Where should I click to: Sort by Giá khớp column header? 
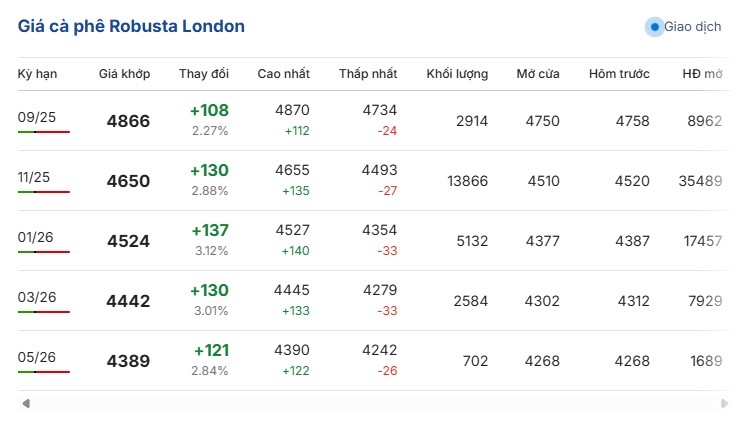coord(124,74)
